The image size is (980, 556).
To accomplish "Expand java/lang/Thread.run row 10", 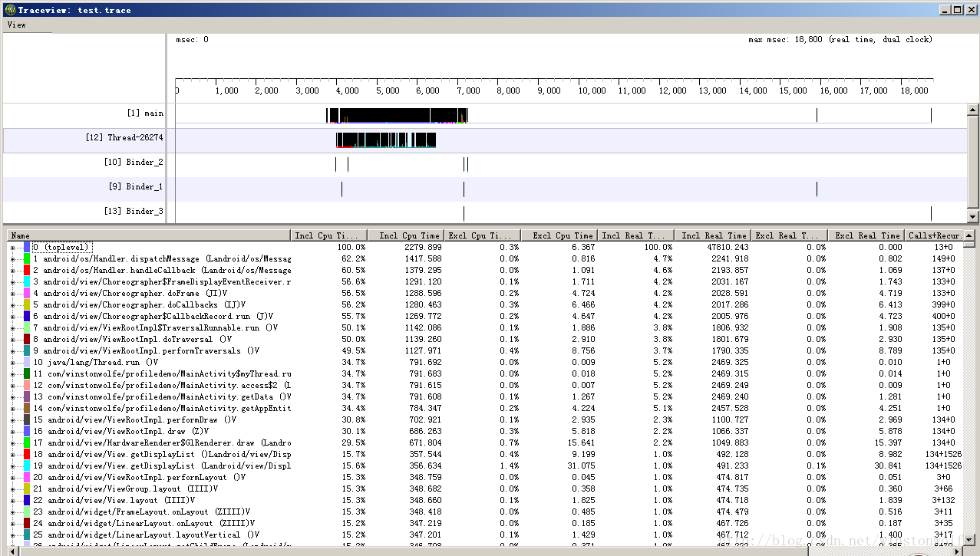I will pyautogui.click(x=13, y=363).
